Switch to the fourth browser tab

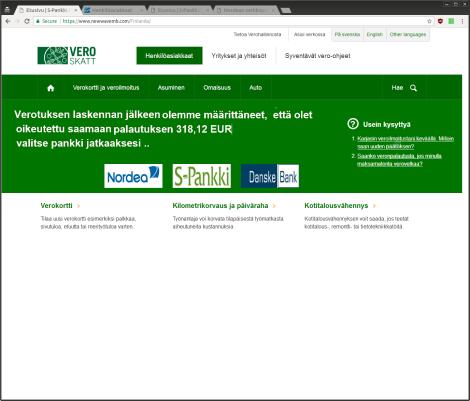click(245, 10)
